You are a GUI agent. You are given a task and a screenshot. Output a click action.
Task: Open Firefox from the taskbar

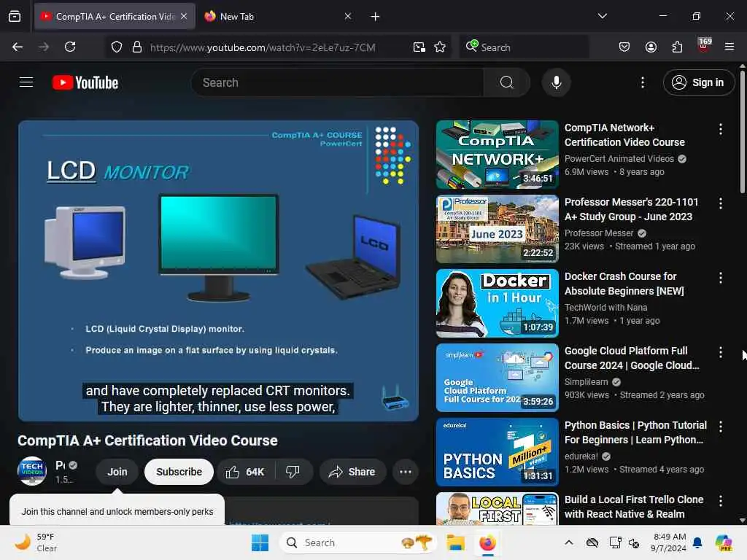[487, 542]
